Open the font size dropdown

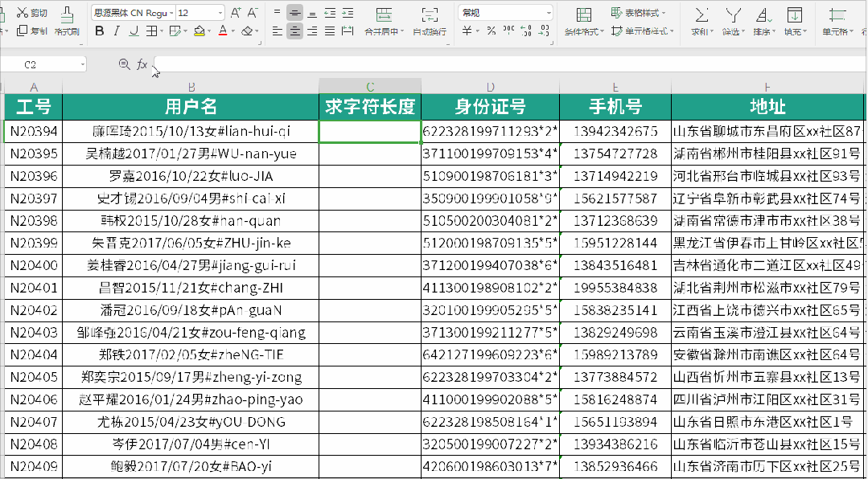pyautogui.click(x=221, y=13)
